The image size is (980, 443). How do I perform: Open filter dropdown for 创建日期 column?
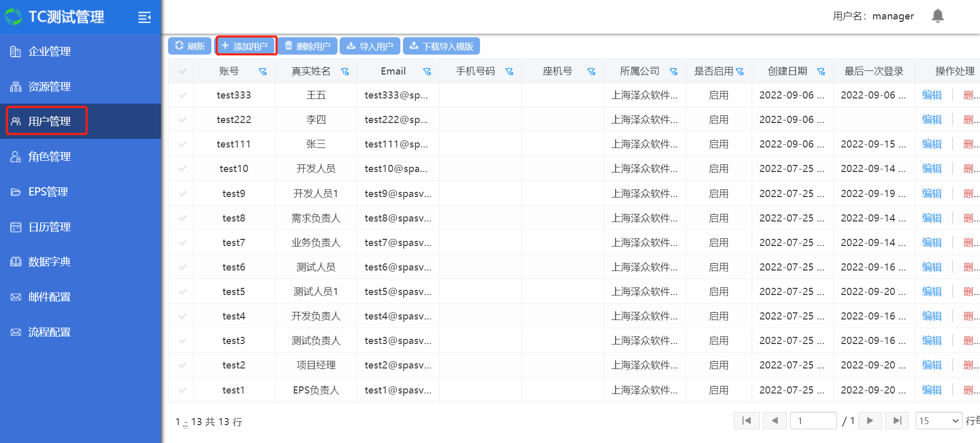point(821,72)
